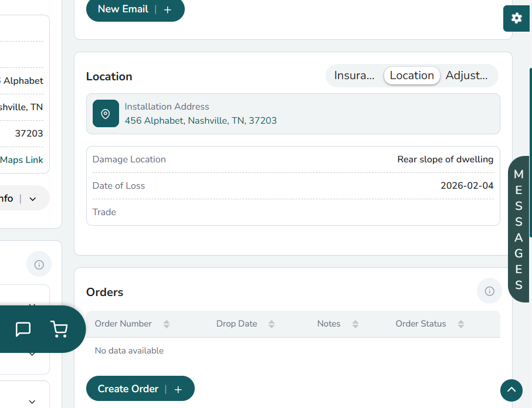The width and height of the screenshot is (532, 408).
Task: Sort by Order Status column arrows
Action: (x=461, y=324)
